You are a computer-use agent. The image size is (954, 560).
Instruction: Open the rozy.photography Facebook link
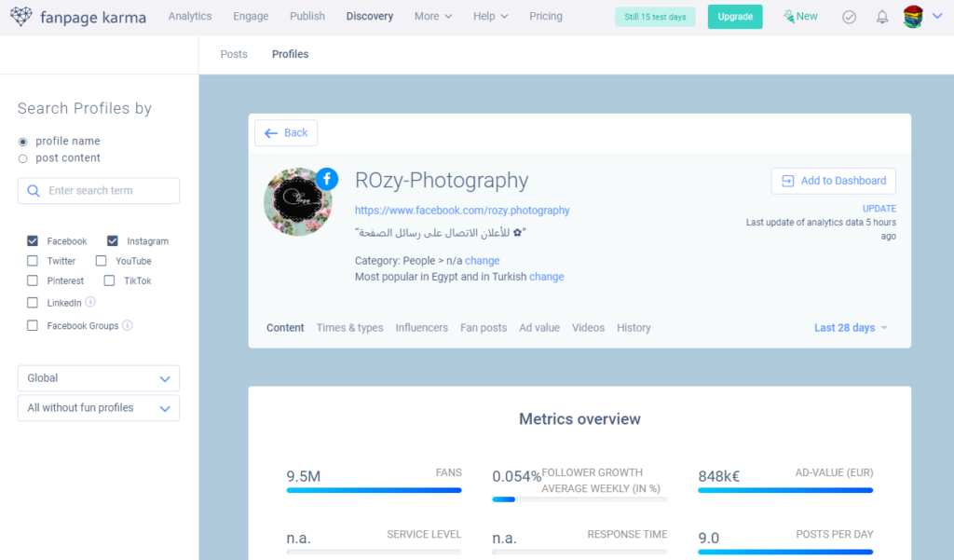coord(462,211)
